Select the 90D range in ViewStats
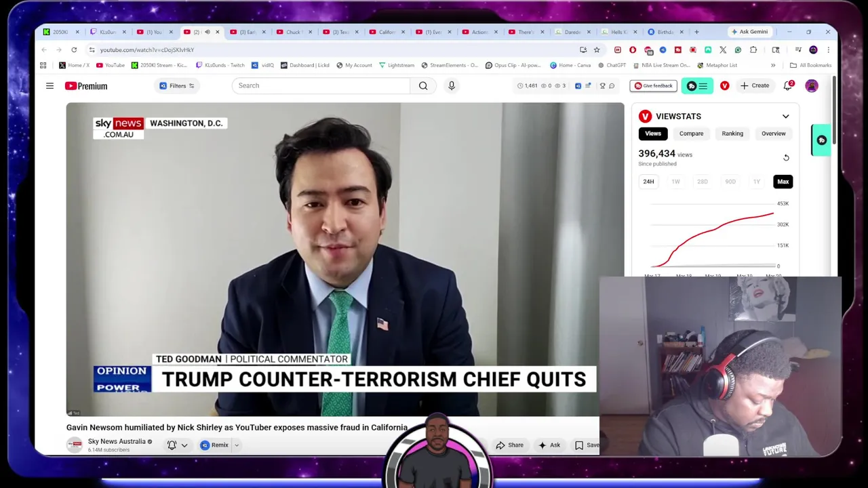 [x=730, y=182]
